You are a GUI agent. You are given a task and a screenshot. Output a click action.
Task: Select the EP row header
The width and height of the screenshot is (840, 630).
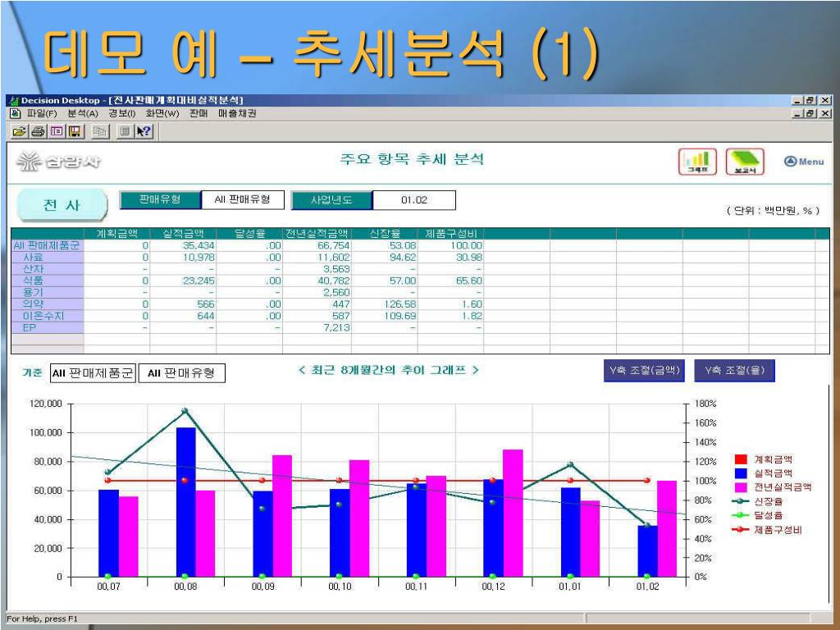click(48, 327)
